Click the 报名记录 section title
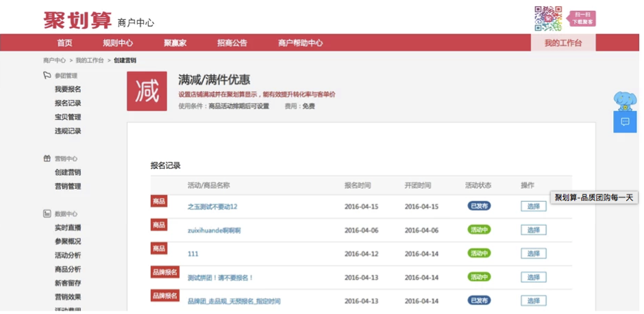644x314 pixels. [166, 166]
